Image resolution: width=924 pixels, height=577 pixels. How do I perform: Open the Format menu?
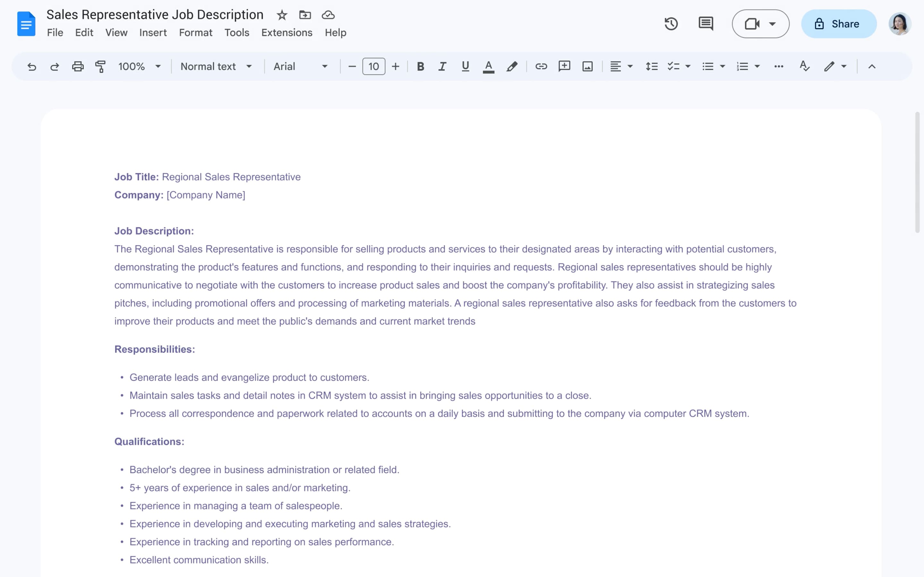coord(195,33)
